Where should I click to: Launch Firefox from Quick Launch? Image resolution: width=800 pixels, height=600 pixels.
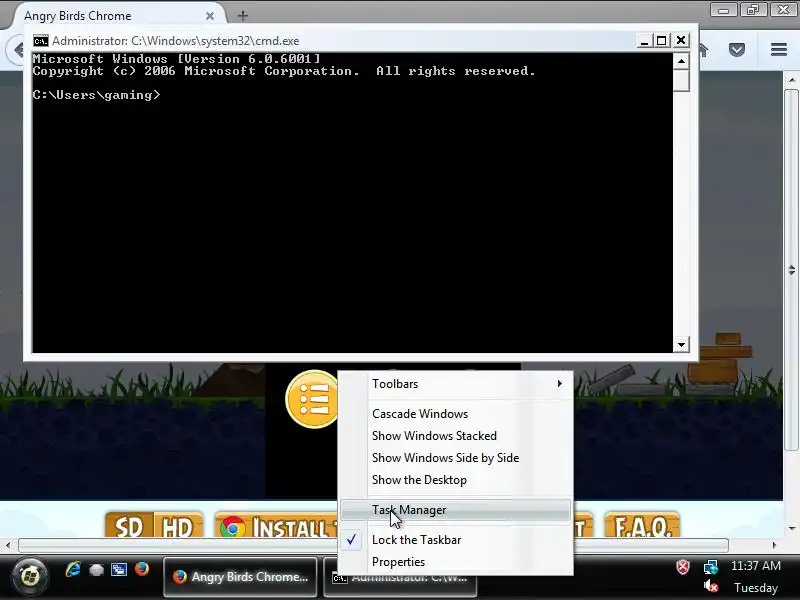[142, 568]
